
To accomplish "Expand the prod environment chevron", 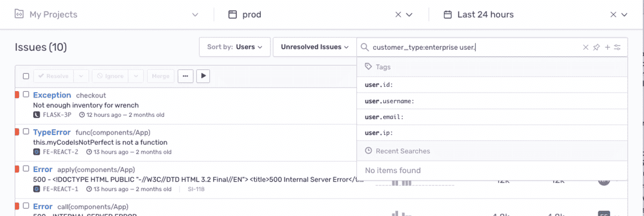I will tap(409, 14).
